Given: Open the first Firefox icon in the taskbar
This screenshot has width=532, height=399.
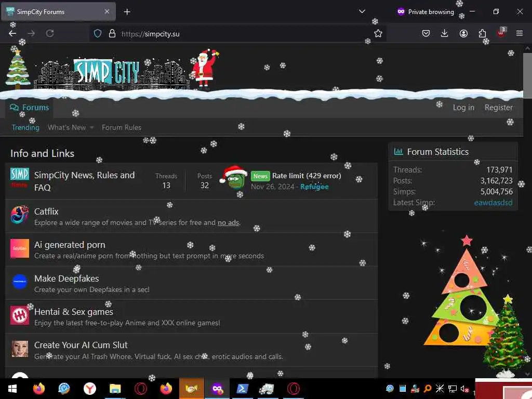Looking at the screenshot, I should [x=38, y=389].
